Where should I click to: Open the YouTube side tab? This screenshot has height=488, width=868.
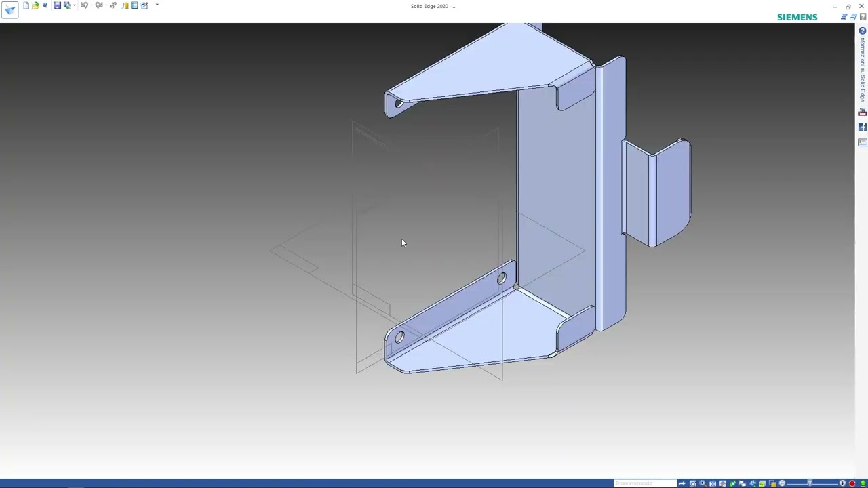[863, 113]
